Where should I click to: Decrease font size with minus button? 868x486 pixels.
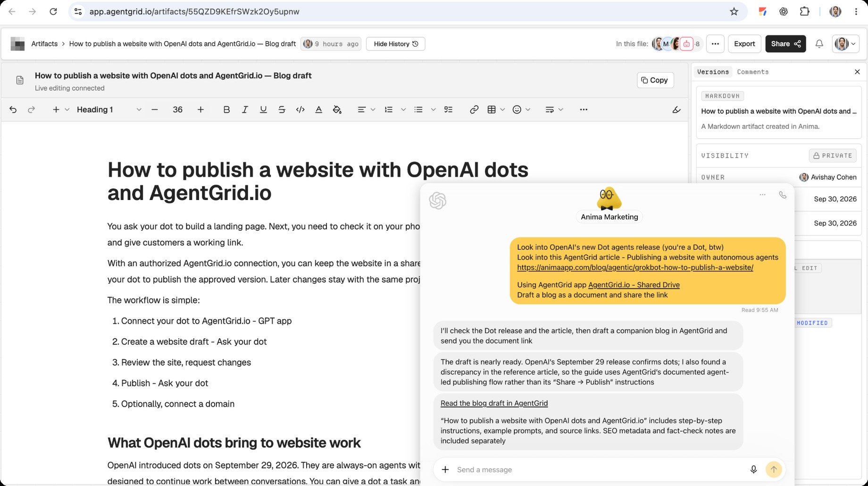(x=154, y=109)
